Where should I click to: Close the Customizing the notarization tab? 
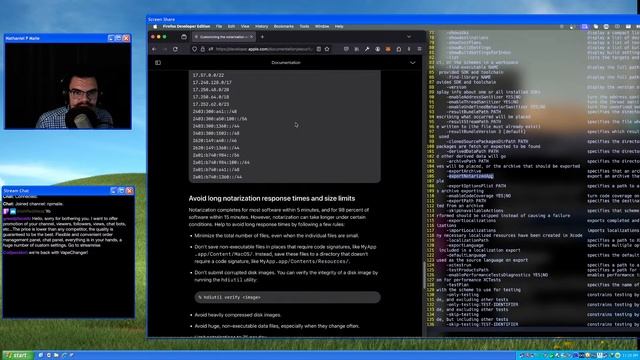pyautogui.click(x=251, y=37)
